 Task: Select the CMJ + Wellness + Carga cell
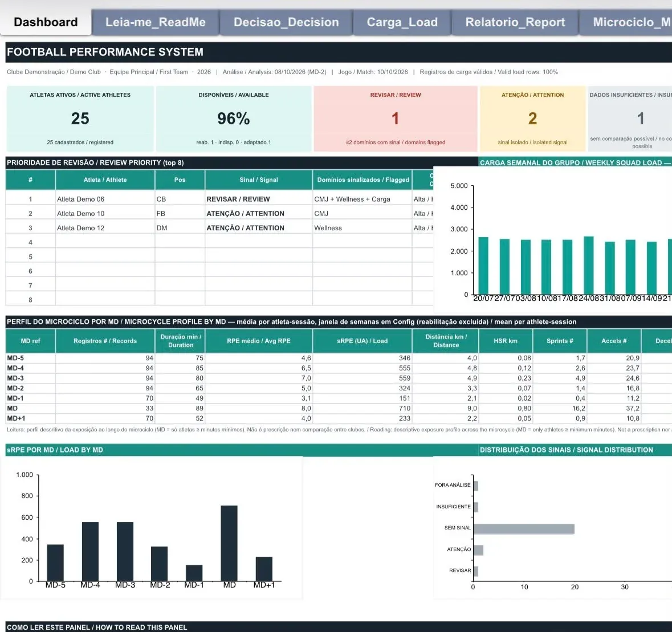[363, 199]
